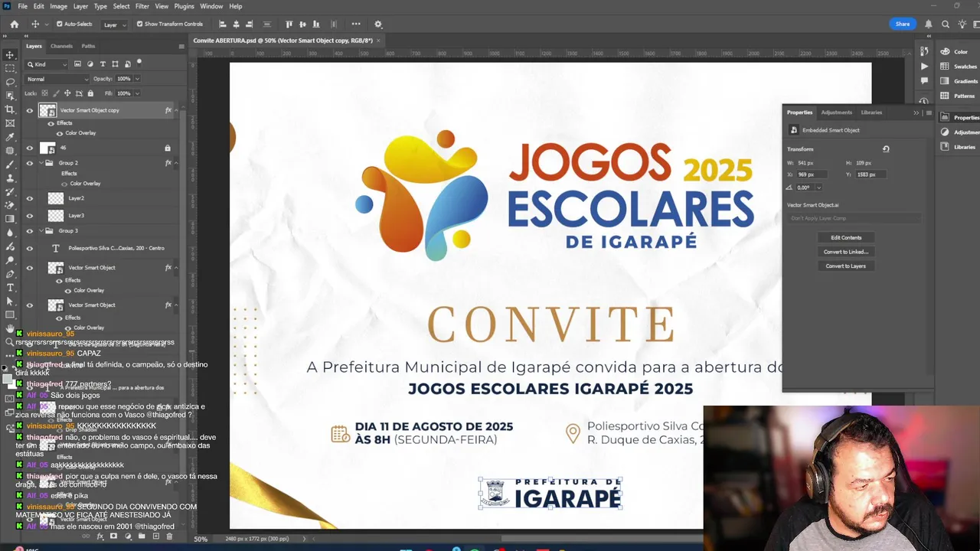Hide the Poliesportivo Silva text layer
Image resolution: width=980 pixels, height=551 pixels.
coord(30,248)
